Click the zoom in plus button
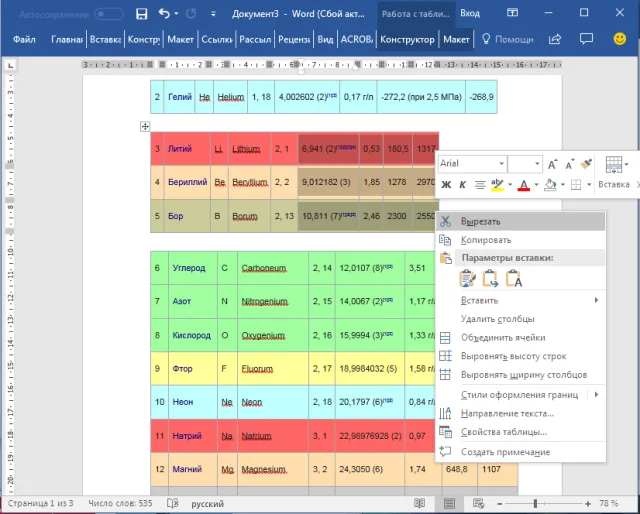640x514 pixels. (588, 504)
